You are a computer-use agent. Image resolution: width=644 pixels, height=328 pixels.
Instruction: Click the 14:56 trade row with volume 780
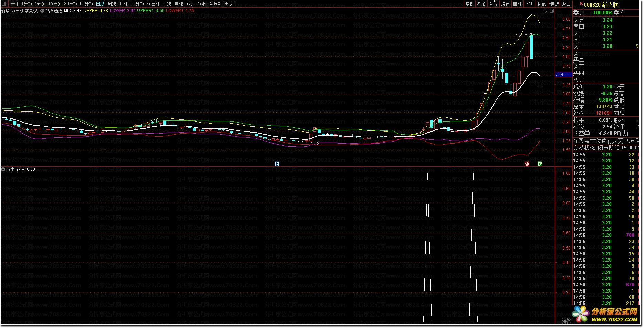(606, 235)
